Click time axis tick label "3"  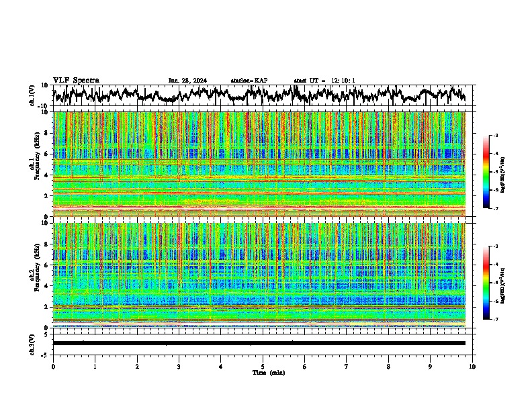point(179,367)
